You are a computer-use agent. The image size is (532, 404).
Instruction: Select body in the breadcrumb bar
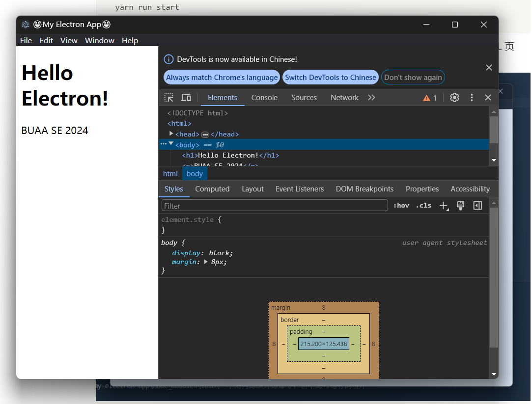coord(195,174)
